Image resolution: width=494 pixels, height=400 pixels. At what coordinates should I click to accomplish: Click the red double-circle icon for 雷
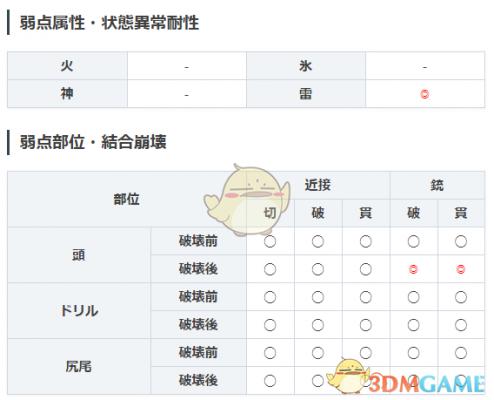[425, 94]
